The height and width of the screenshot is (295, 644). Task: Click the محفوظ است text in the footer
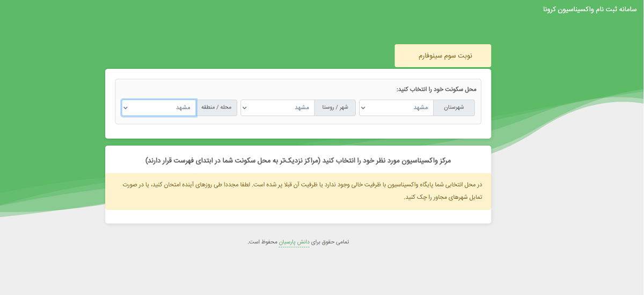[x=262, y=242]
